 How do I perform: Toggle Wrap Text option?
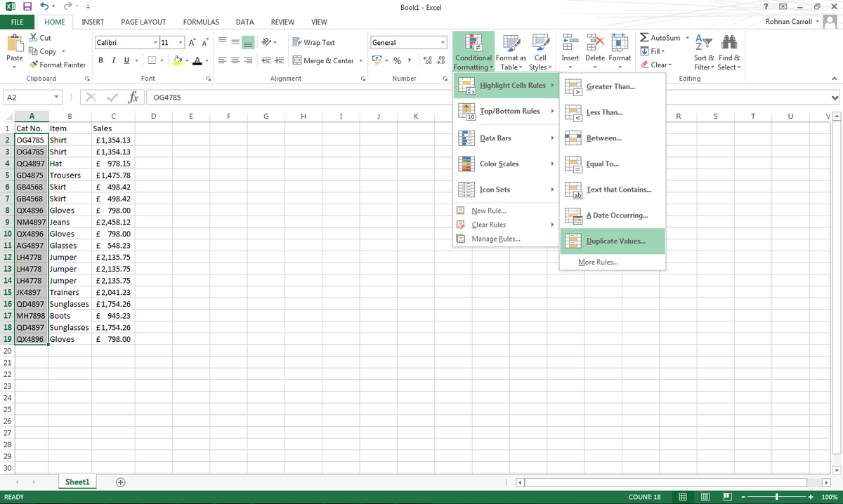pos(313,42)
